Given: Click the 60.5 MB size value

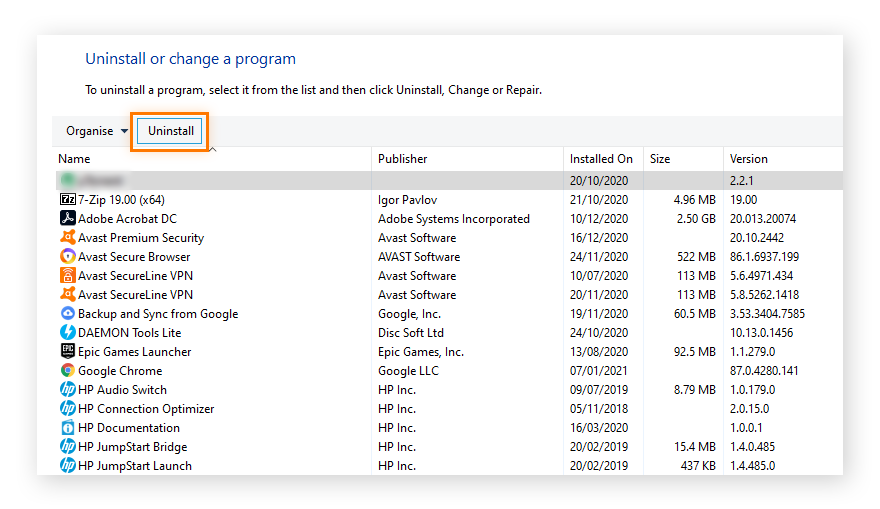Looking at the screenshot, I should 694,314.
